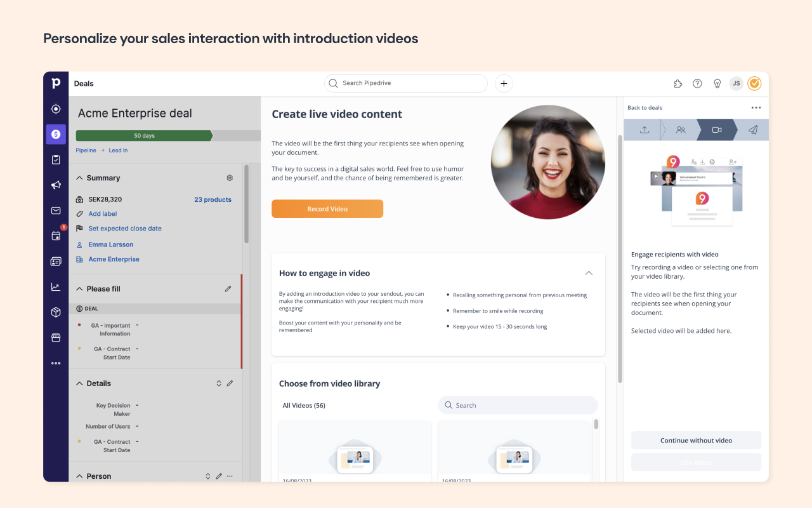Open Deals via the dollar sidebar icon
This screenshot has height=508, width=812.
click(x=56, y=134)
